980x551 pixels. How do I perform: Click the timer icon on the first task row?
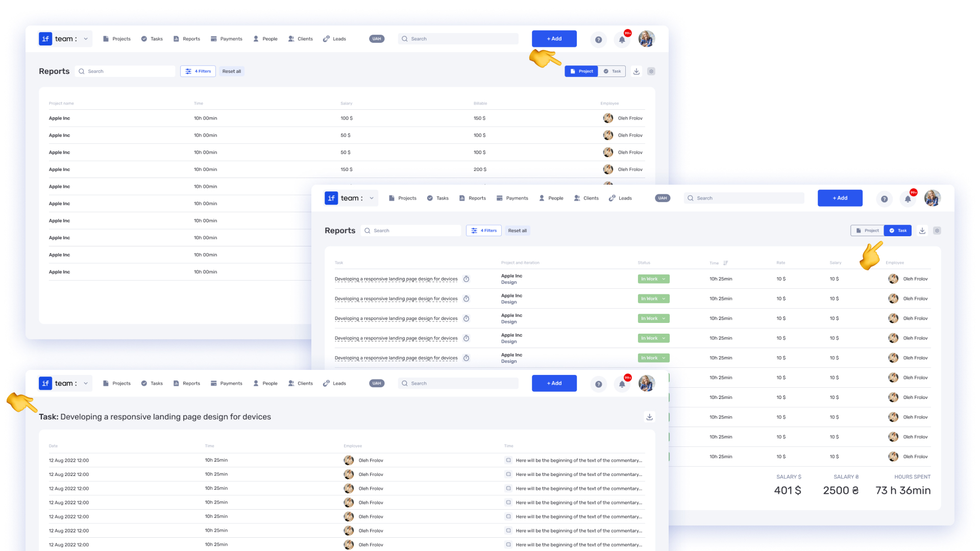(466, 279)
